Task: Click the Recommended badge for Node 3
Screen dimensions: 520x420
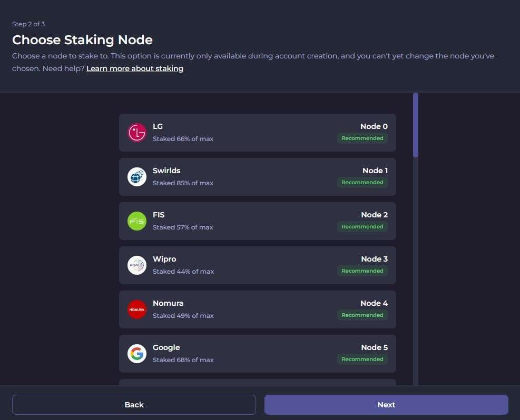Action: click(362, 271)
